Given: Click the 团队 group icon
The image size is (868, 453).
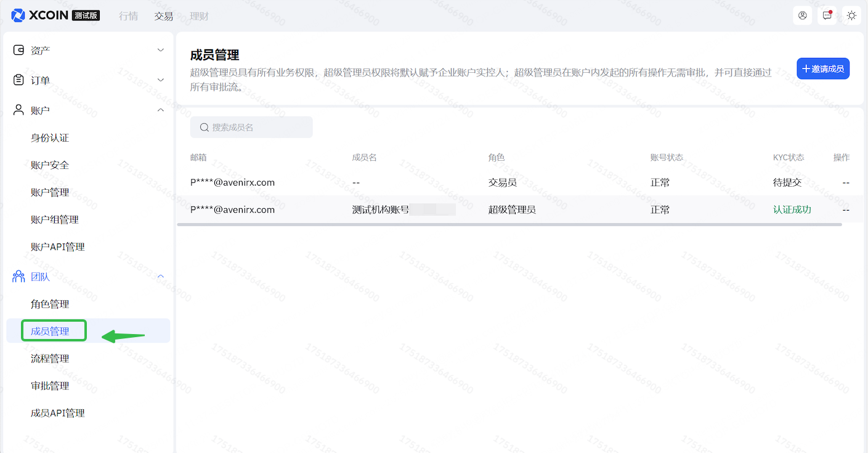Looking at the screenshot, I should (x=18, y=277).
